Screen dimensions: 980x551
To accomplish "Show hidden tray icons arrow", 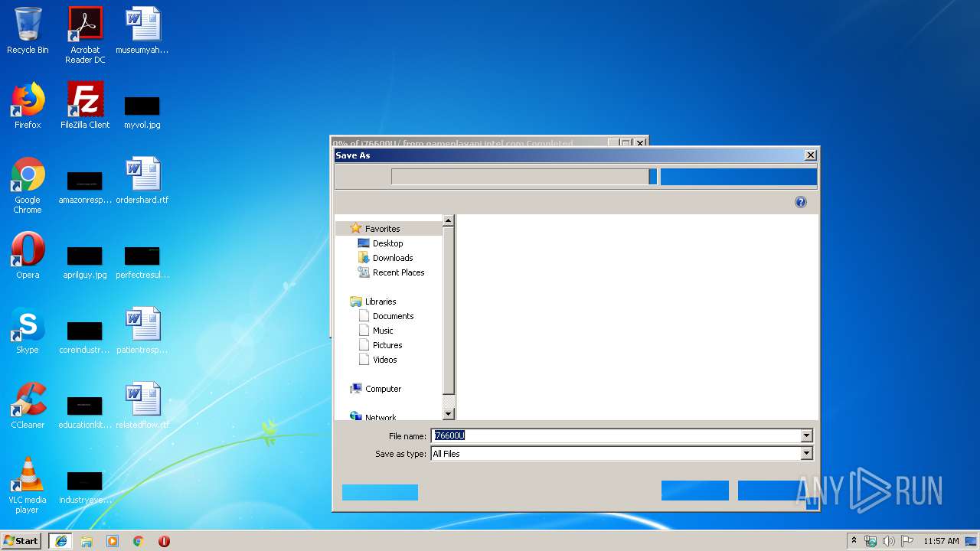I will pos(854,541).
